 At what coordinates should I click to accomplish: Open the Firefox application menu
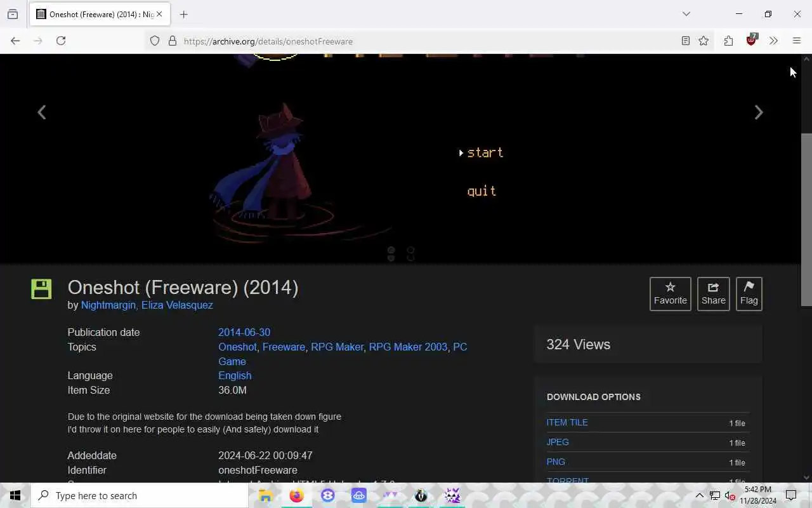point(797,41)
